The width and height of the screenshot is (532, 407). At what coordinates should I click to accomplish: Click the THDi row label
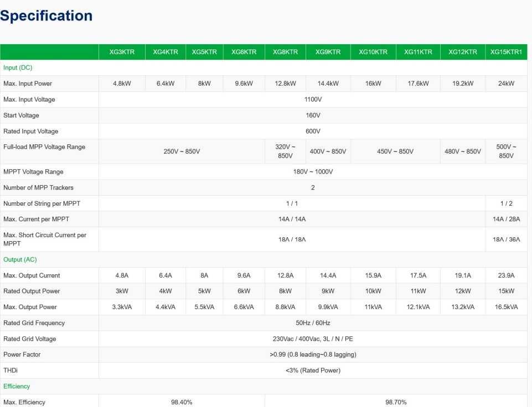point(10,371)
